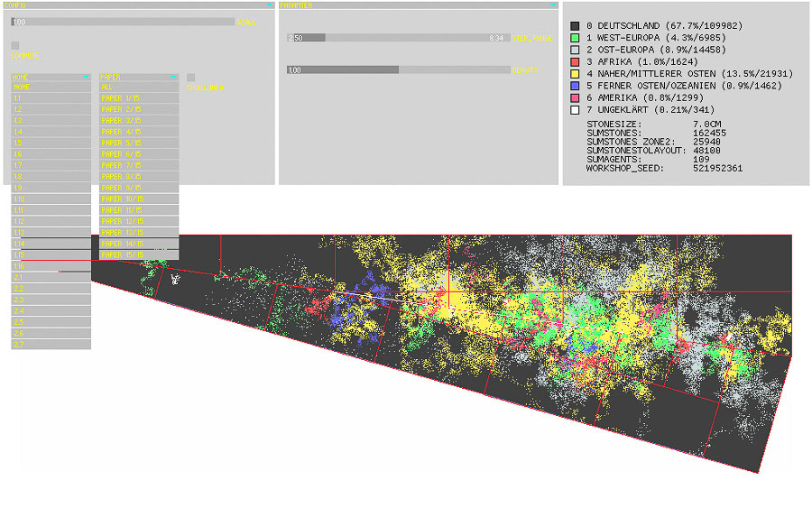Pick zone entry 2.5
Image resolution: width=812 pixels, height=508 pixels.
point(51,323)
